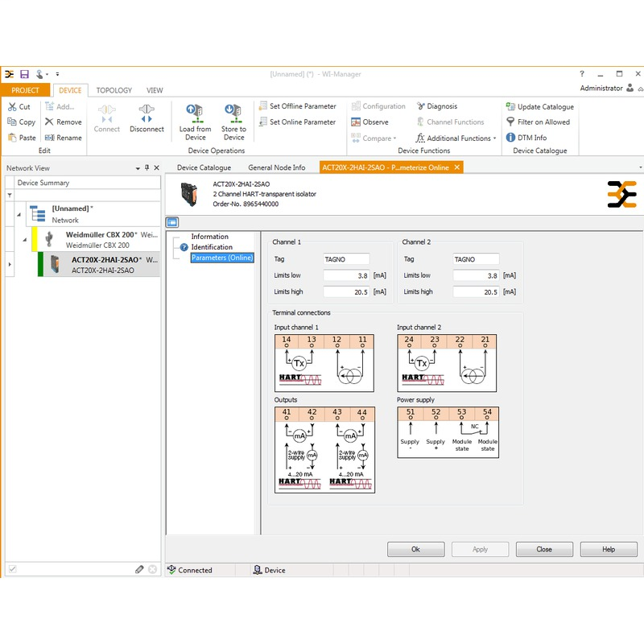The width and height of the screenshot is (644, 644).
Task: Open the Device Catalogue tab
Action: coord(204,167)
